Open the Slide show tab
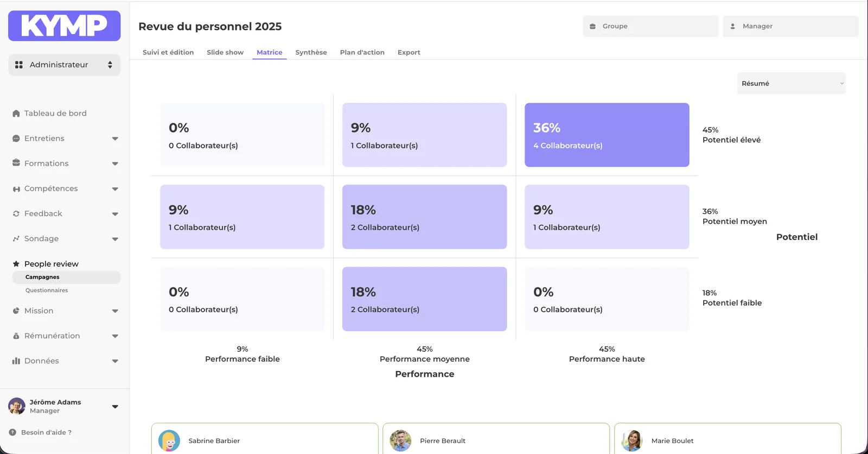Viewport: 868px width, 454px height. (225, 52)
